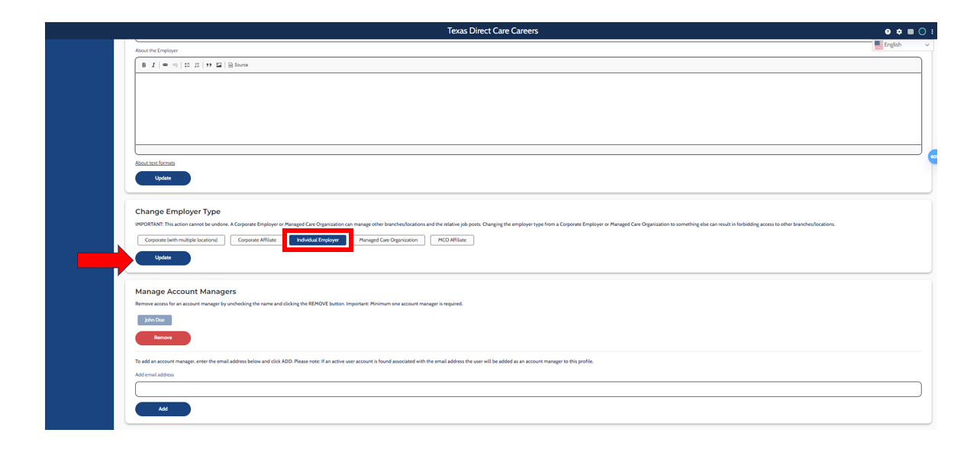Open the user profile avatar
This screenshot has width=980, height=449.
pyautogui.click(x=922, y=31)
